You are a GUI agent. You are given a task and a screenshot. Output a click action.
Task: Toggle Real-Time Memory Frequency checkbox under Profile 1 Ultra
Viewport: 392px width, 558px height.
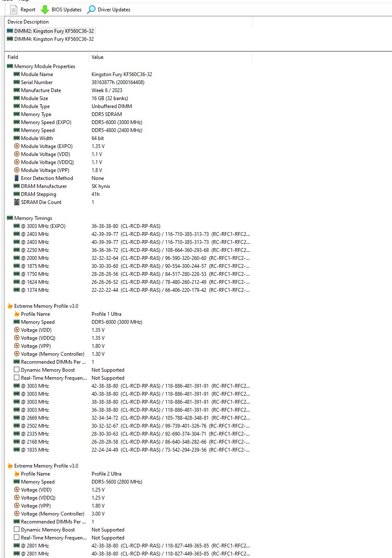pyautogui.click(x=17, y=378)
